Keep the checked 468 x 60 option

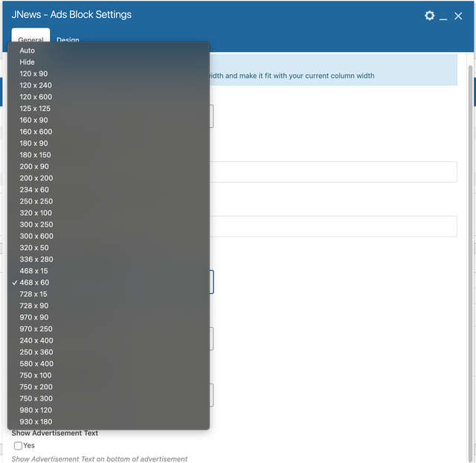click(109, 282)
